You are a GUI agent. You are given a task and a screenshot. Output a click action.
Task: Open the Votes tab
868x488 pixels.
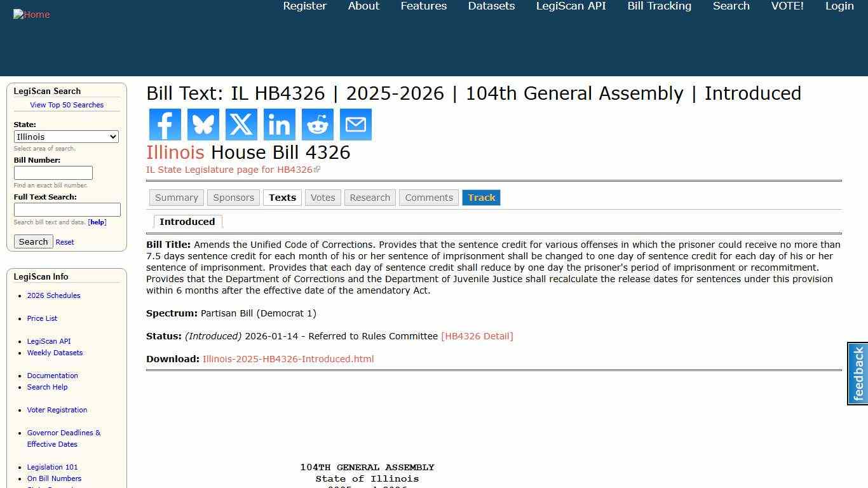(x=323, y=198)
